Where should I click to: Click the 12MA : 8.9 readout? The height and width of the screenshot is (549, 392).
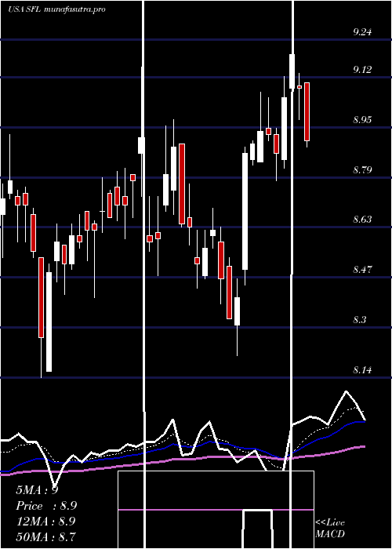(46, 522)
